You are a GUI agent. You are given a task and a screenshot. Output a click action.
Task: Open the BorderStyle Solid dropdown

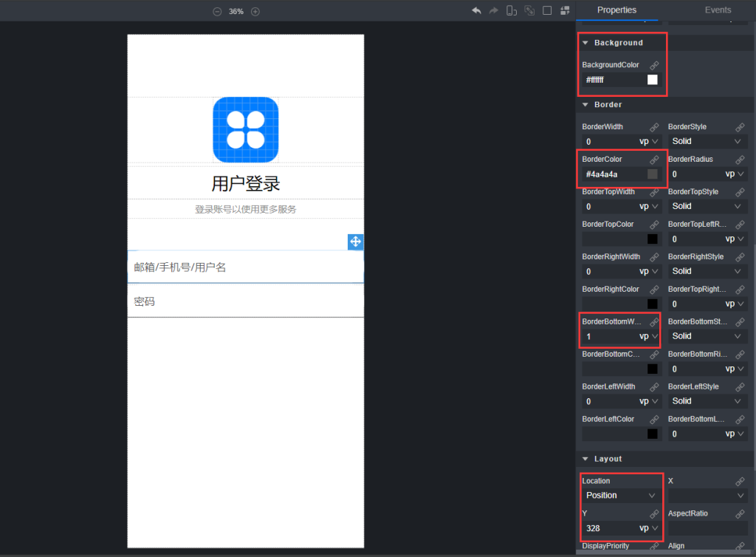click(x=707, y=141)
